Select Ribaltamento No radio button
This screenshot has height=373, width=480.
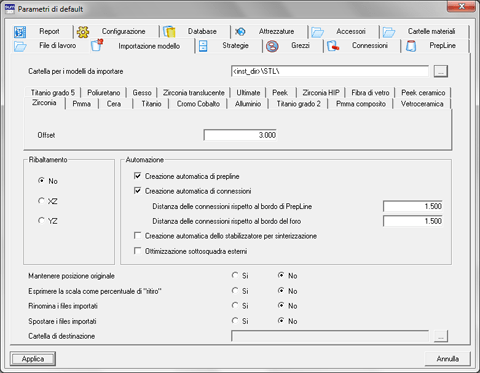tap(41, 181)
